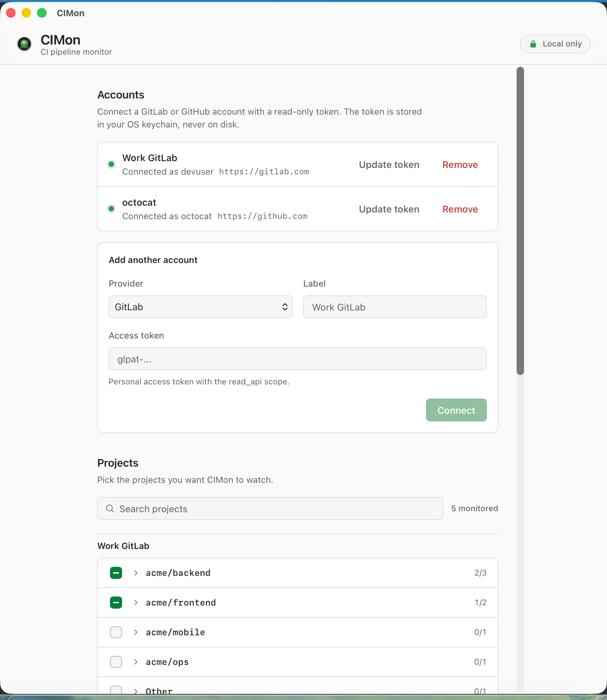Image resolution: width=607 pixels, height=700 pixels.
Task: Click the acme/backend project name
Action: tap(178, 573)
